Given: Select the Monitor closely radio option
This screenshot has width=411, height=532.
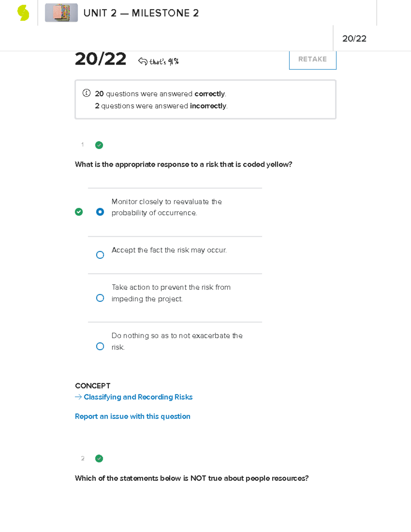Looking at the screenshot, I should pos(100,212).
